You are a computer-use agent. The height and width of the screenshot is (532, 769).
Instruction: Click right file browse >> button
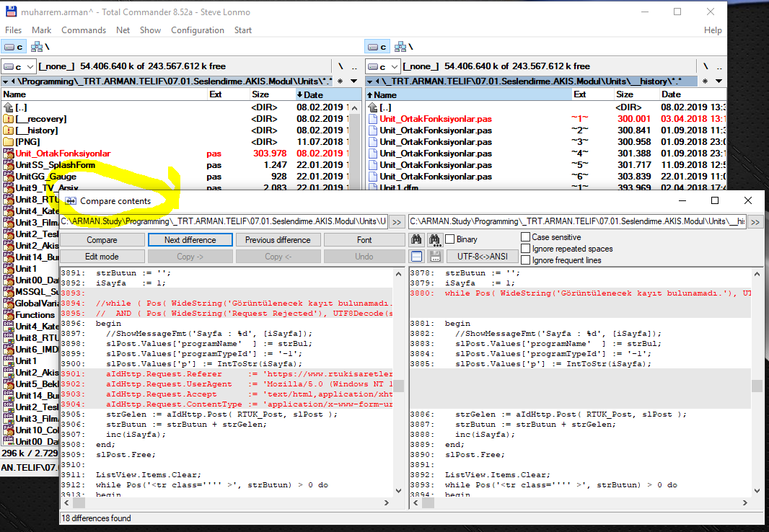pyautogui.click(x=755, y=222)
